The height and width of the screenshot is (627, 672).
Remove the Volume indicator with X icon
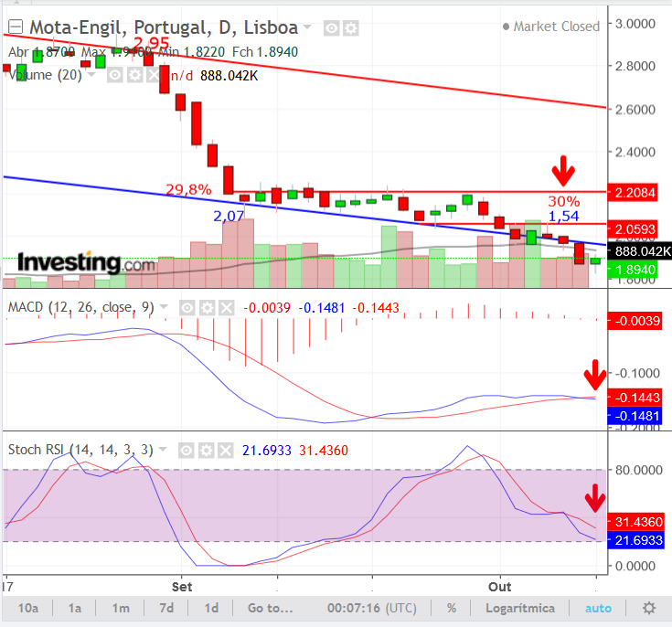click(x=153, y=76)
